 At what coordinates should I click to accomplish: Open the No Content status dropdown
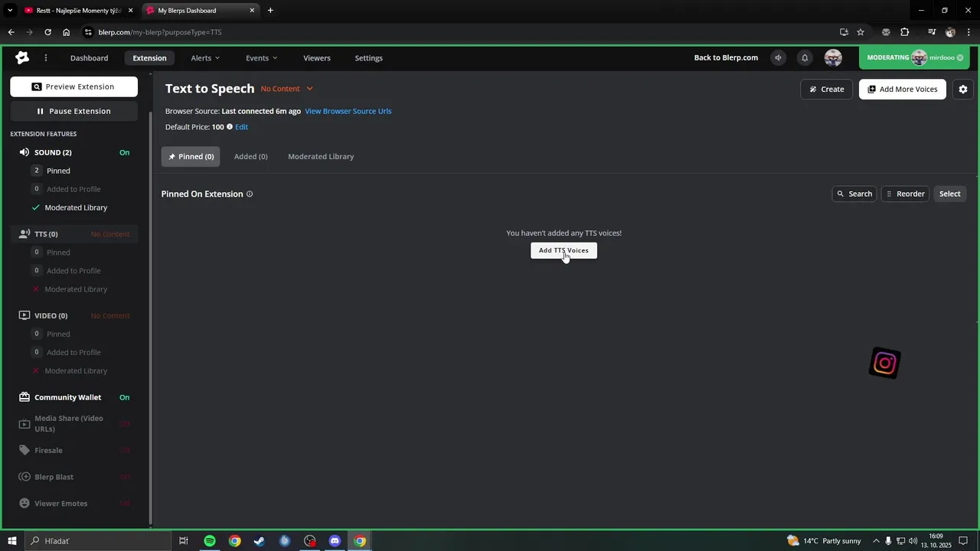(x=286, y=89)
